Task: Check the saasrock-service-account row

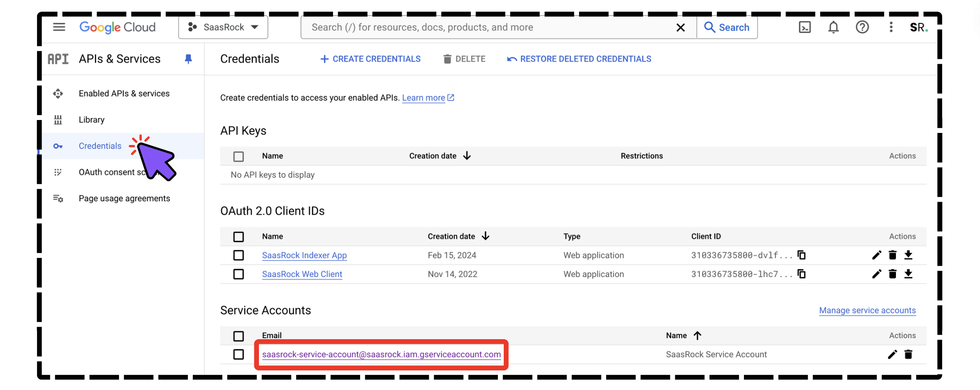Action: coord(239,355)
